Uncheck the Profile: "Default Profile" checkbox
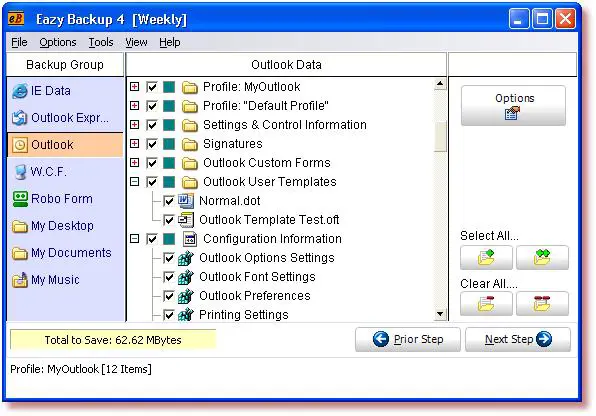Screen dimensions: 596x416 [152, 106]
